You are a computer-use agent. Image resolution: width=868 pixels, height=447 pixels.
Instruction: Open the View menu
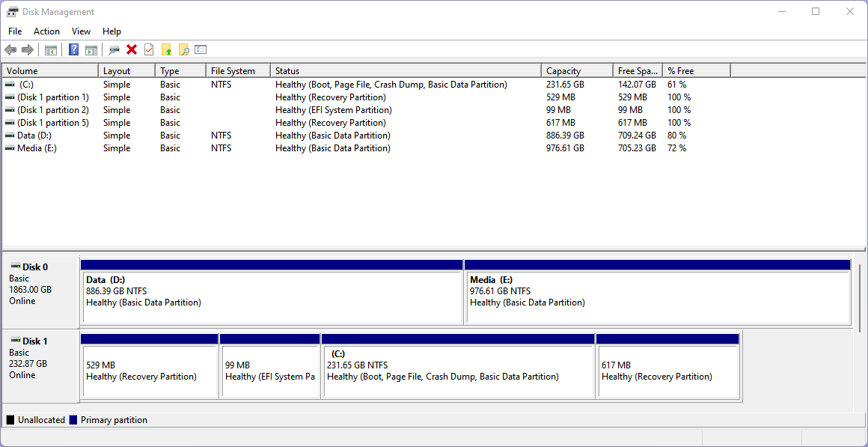(81, 31)
